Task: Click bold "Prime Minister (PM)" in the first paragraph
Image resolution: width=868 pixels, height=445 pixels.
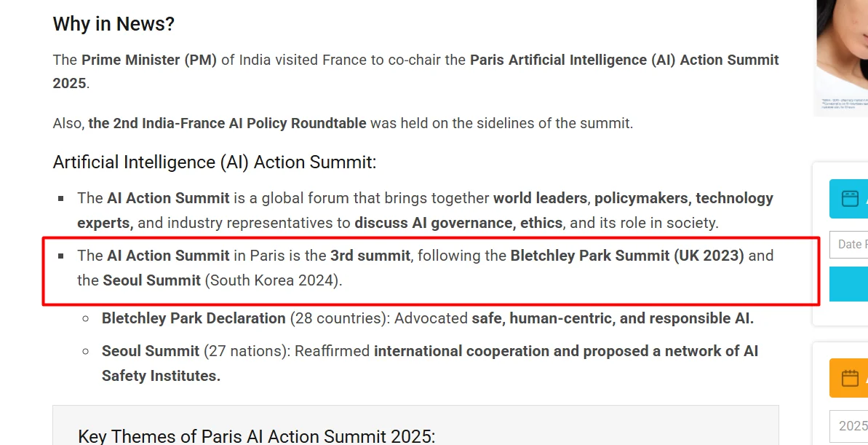Action: pos(149,60)
